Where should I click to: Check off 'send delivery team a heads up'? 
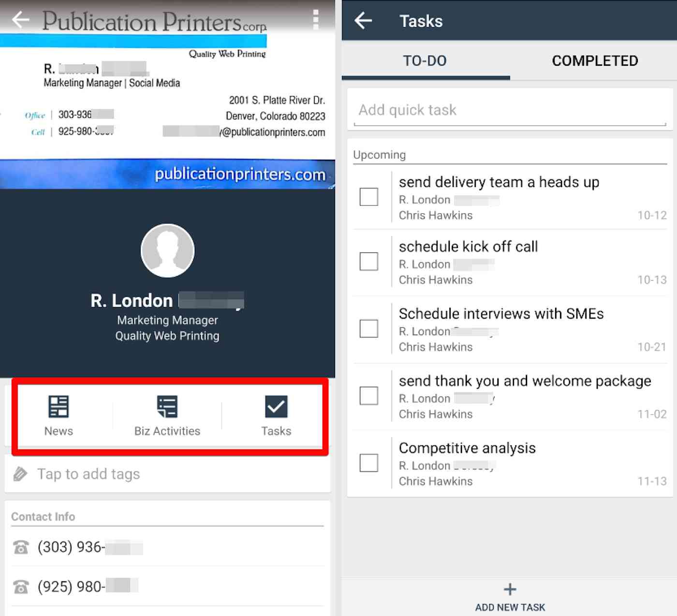369,197
